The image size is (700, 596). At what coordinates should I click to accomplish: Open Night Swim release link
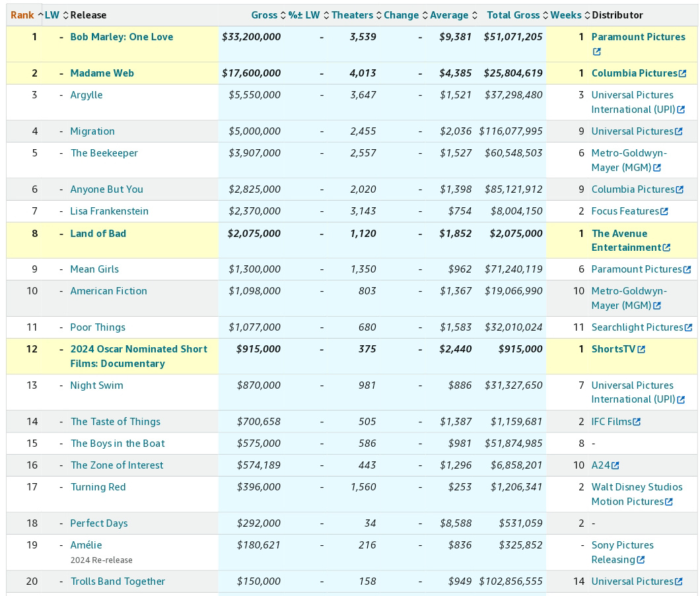point(96,385)
